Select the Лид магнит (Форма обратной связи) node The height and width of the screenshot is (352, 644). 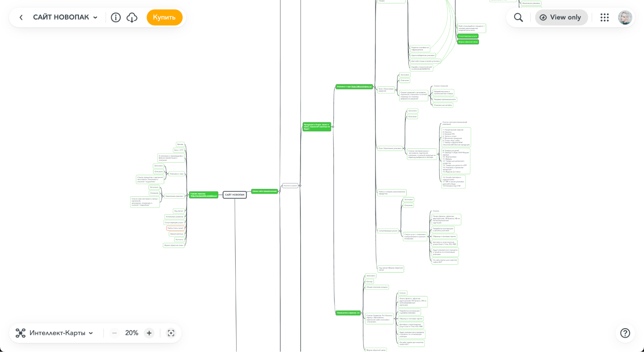pos(390,269)
